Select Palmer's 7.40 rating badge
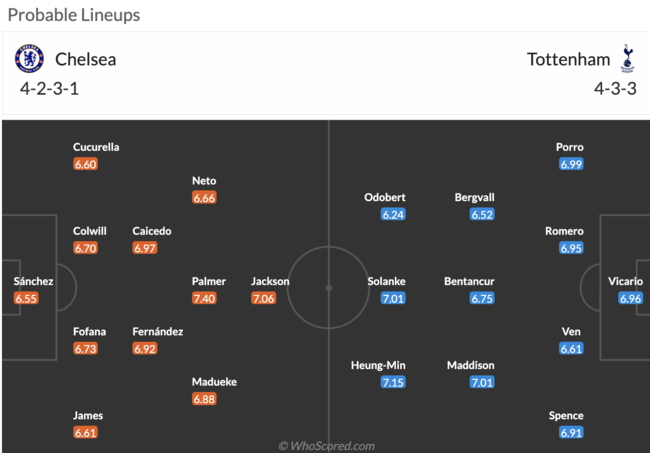Image resolution: width=650 pixels, height=453 pixels. [204, 298]
